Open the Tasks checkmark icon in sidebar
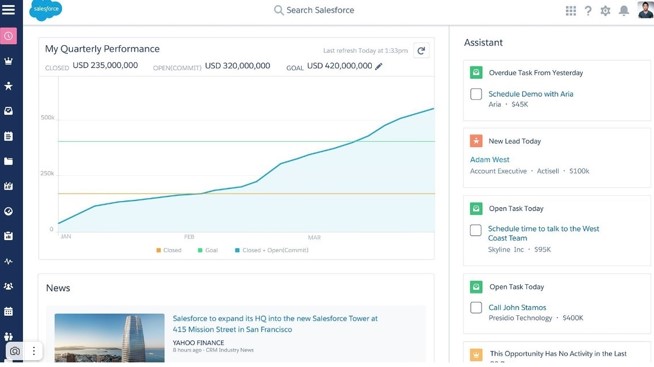Screen dimensions: 654x367 [8, 111]
